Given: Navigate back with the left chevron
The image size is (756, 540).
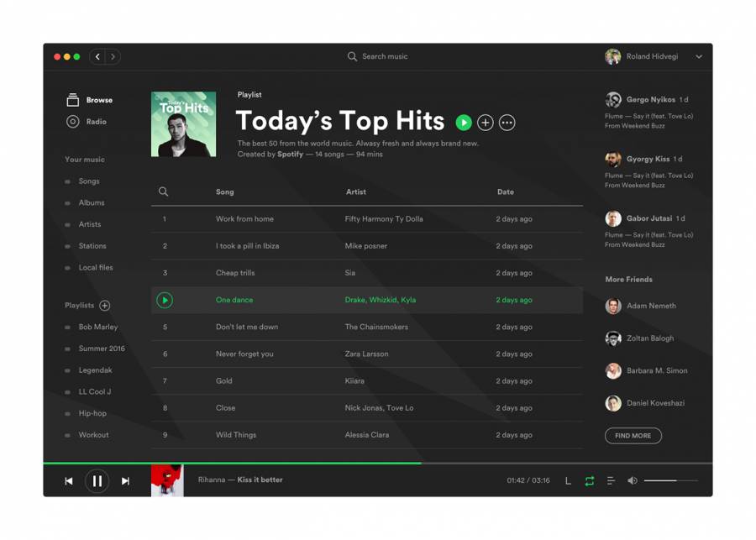Looking at the screenshot, I should 97,57.
